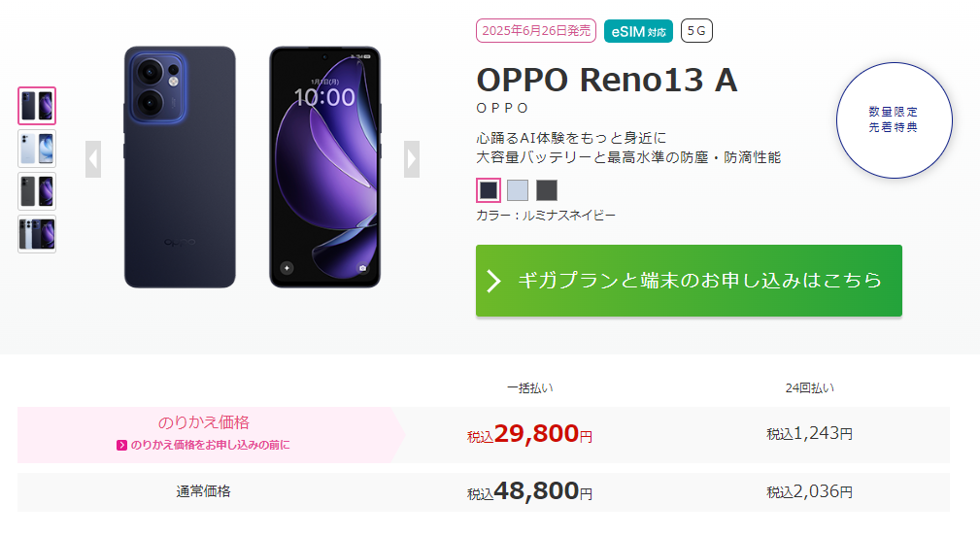View the dark gray phone thumbnail
Screen dimensions: 980x537
point(37,191)
